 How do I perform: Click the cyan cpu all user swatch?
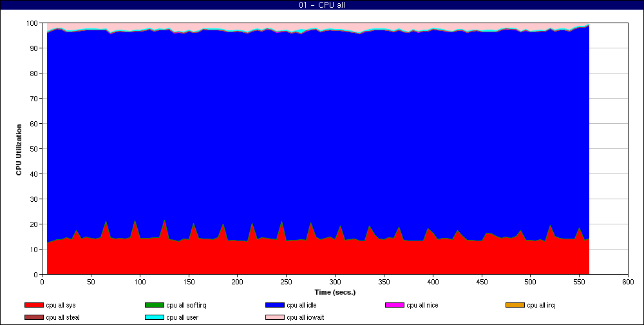point(155,318)
